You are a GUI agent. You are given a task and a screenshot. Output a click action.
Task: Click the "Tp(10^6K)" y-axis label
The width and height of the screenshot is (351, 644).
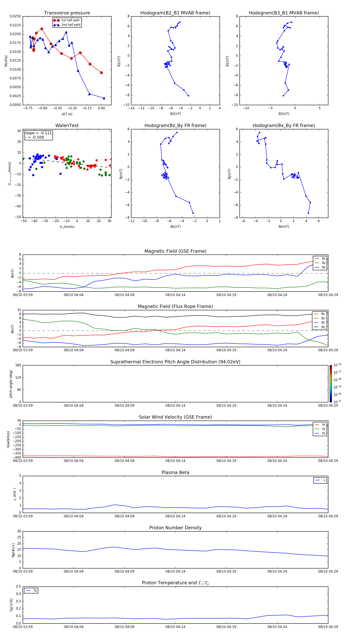tap(11, 605)
